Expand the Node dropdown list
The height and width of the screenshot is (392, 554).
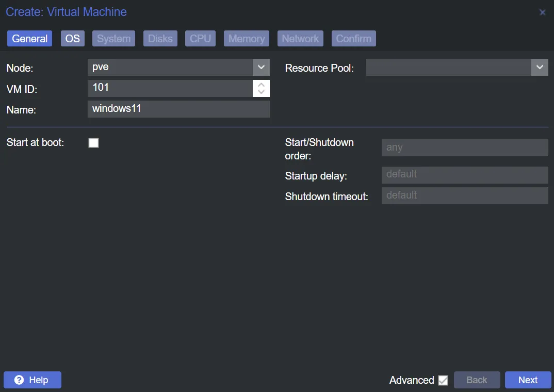261,67
